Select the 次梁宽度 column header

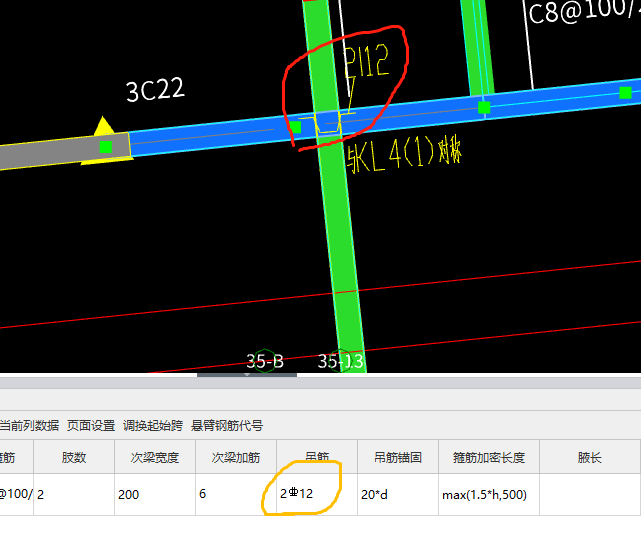(x=155, y=457)
